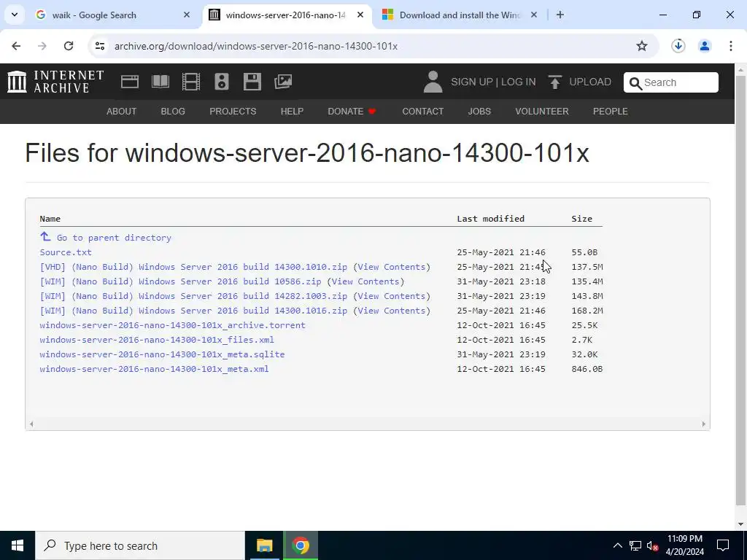Open the Texts book icon

[x=160, y=82]
